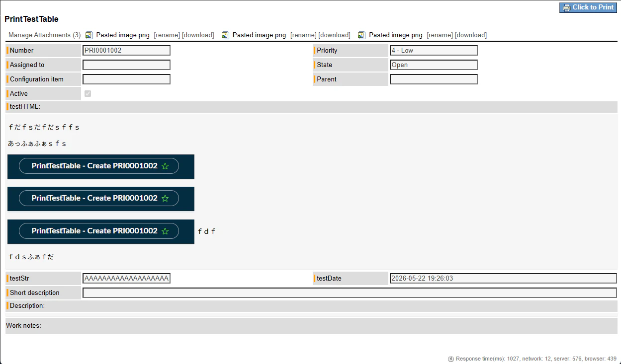Click the Short description input field
Viewport: 621px width, 364px height.
tap(350, 292)
